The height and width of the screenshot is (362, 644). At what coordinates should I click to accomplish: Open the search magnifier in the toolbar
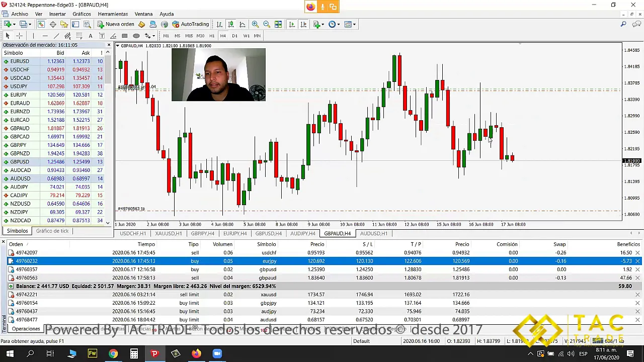tap(623, 24)
